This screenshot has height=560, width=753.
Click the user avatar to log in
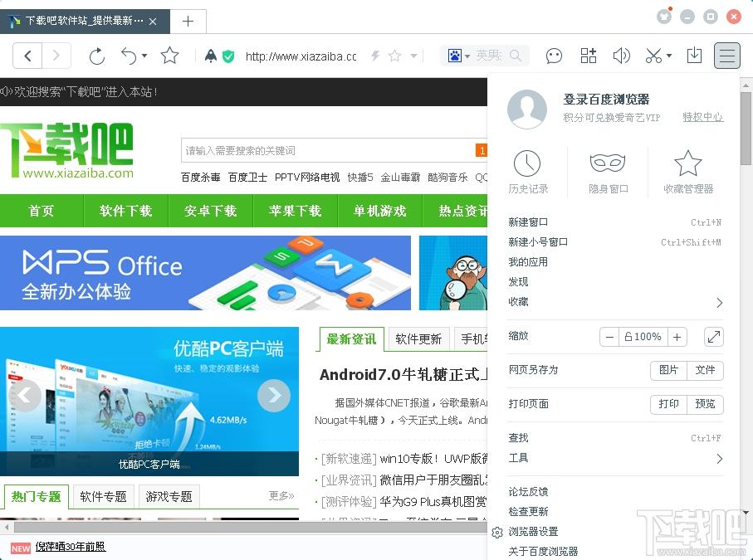pyautogui.click(x=527, y=109)
